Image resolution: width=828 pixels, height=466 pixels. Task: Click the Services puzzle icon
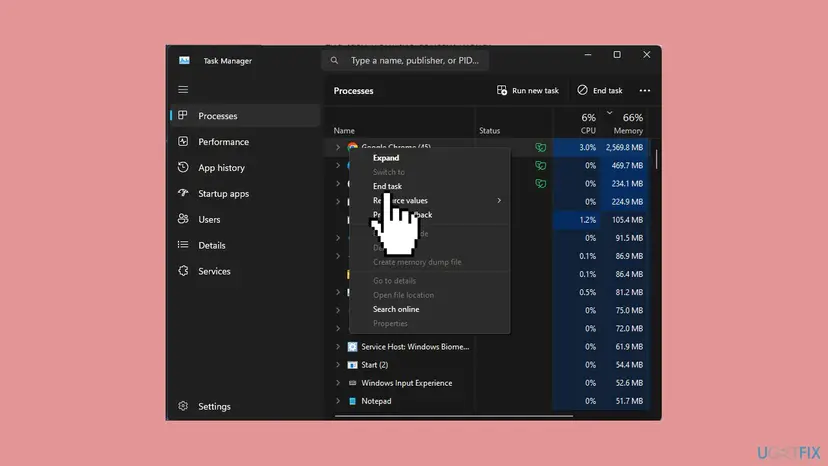coord(183,271)
